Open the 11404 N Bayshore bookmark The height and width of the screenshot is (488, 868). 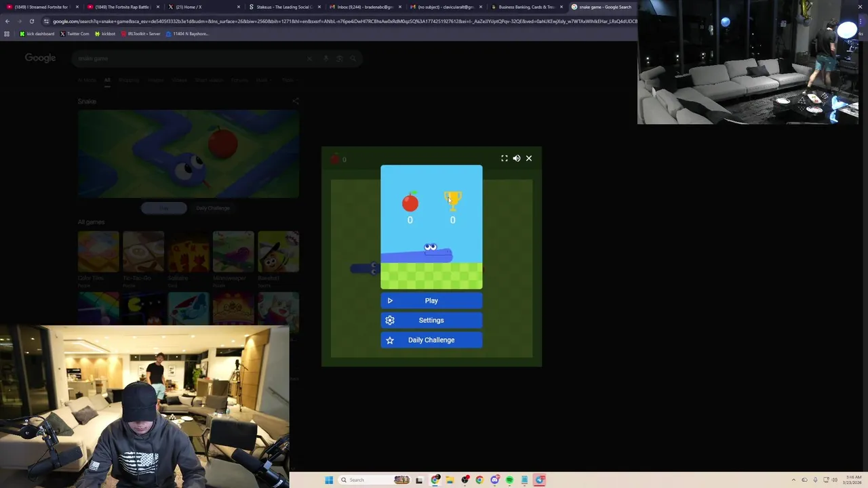[186, 34]
